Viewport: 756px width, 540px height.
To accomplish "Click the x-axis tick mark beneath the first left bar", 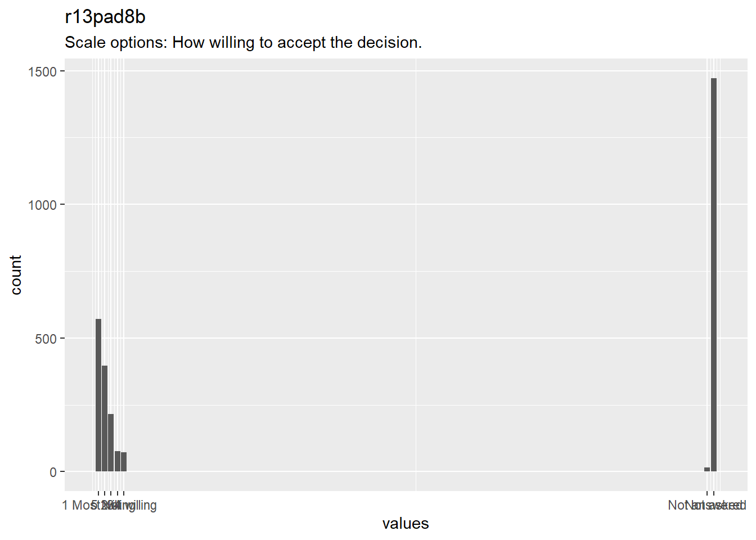I will [x=98, y=493].
